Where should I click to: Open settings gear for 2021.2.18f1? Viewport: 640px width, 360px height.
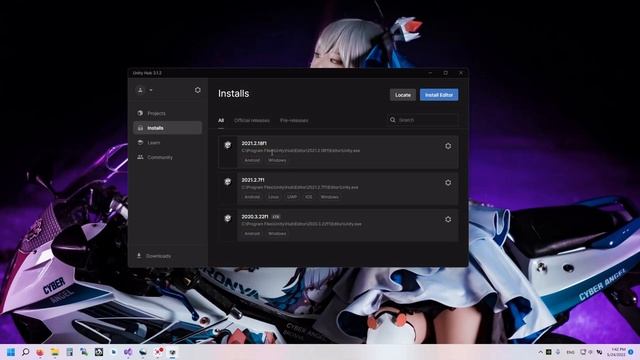tap(448, 146)
